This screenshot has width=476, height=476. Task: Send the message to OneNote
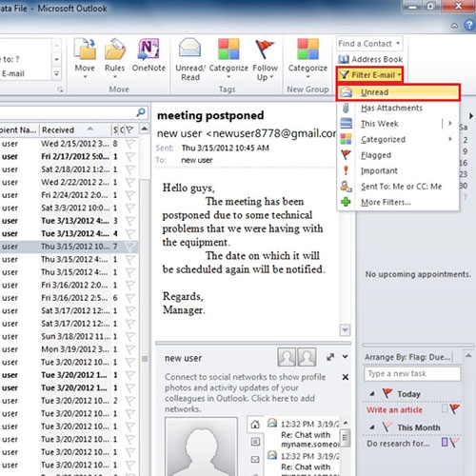pyautogui.click(x=149, y=55)
